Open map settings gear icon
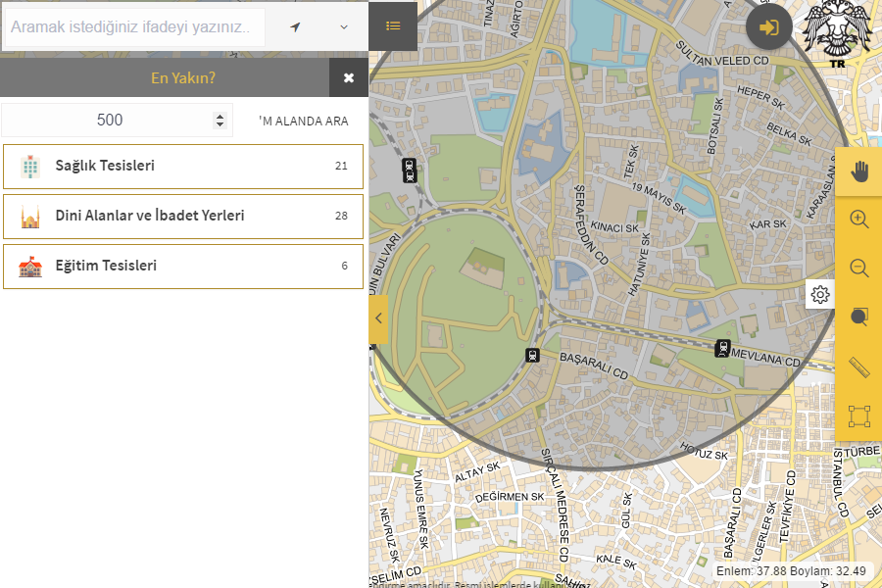 click(820, 295)
